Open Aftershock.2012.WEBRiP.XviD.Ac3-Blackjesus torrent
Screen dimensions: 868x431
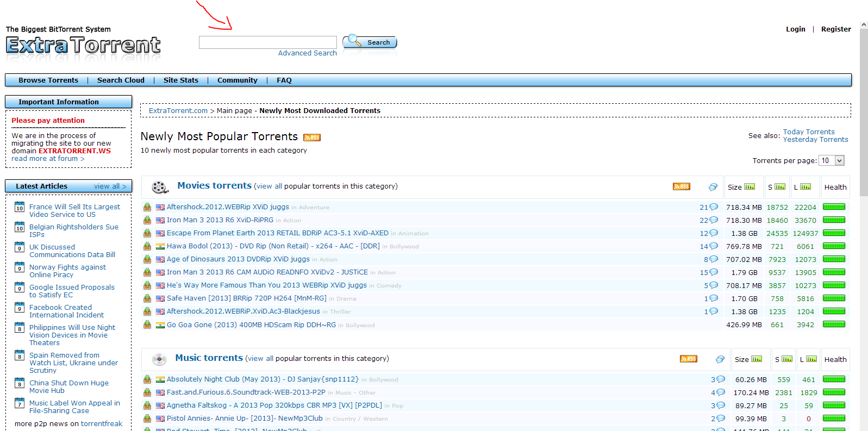click(x=243, y=311)
